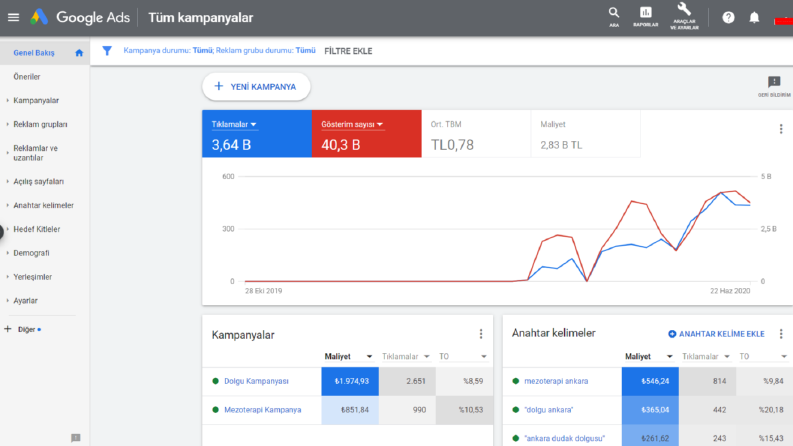Viewport: 793px width, 446px height.
Task: Open the Gösterim sayısı metric dropdown
Action: point(352,124)
